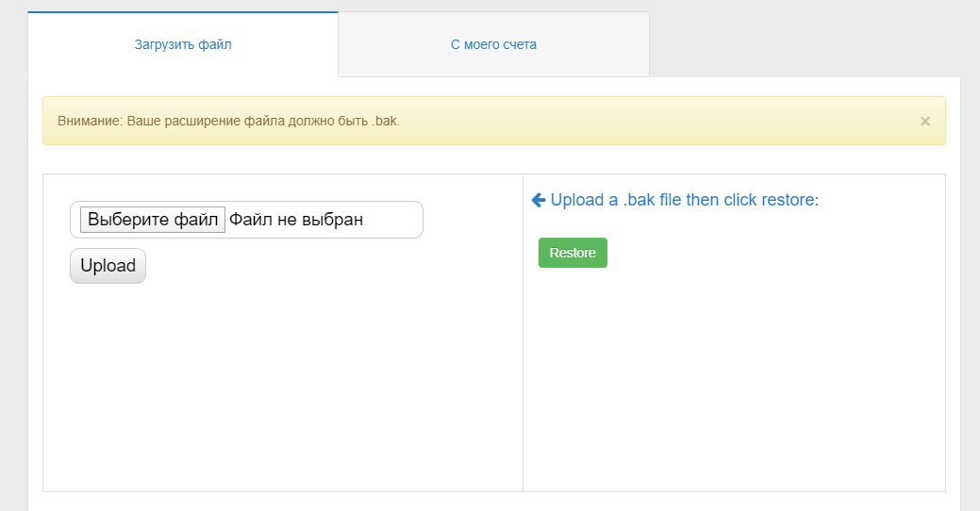The height and width of the screenshot is (511, 980).
Task: Click the Выберите файл file chooser button
Action: (153, 220)
